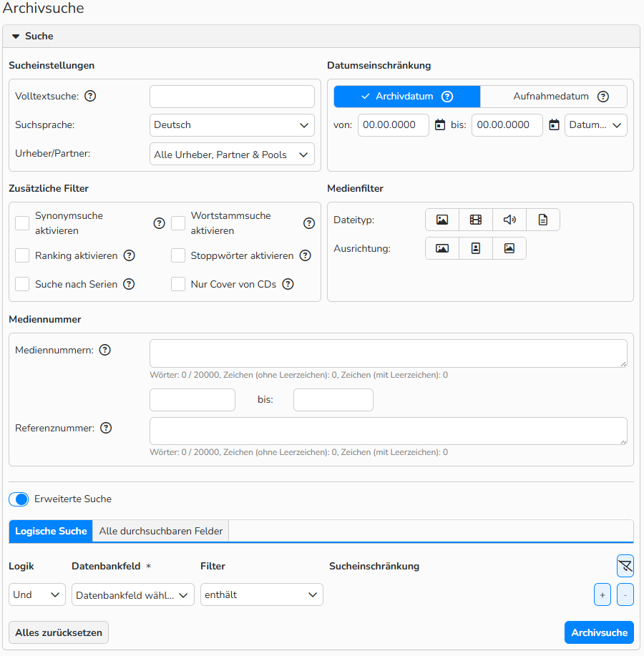Show help for Referenznummer
Image resolution: width=644 pixels, height=656 pixels.
tap(106, 428)
